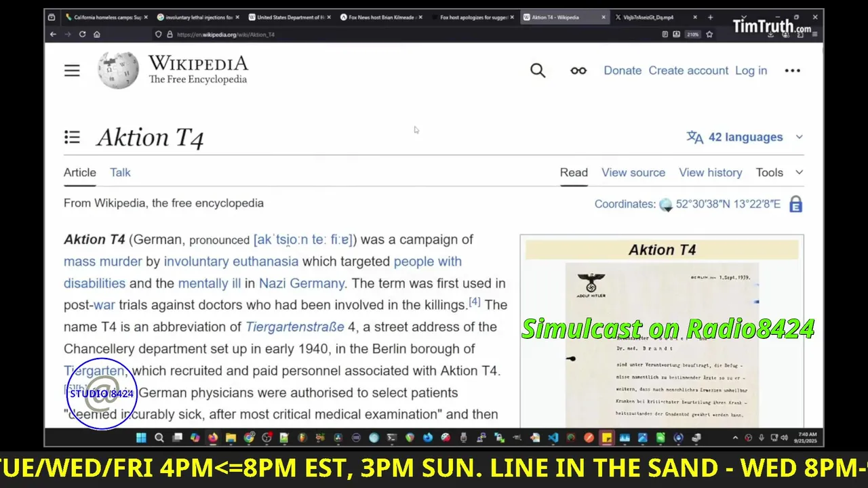This screenshot has height=488, width=868.
Task: Click the coordinates globe map icon
Action: tap(666, 205)
